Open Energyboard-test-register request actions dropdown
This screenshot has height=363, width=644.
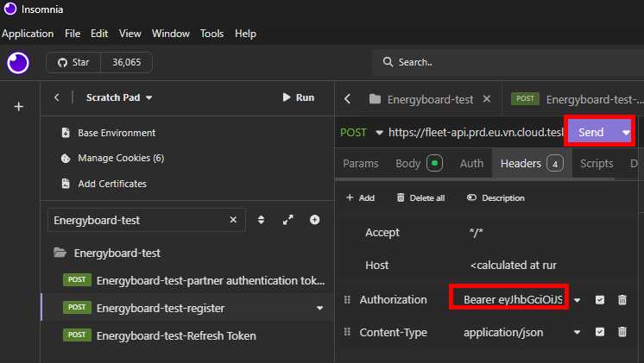319,308
